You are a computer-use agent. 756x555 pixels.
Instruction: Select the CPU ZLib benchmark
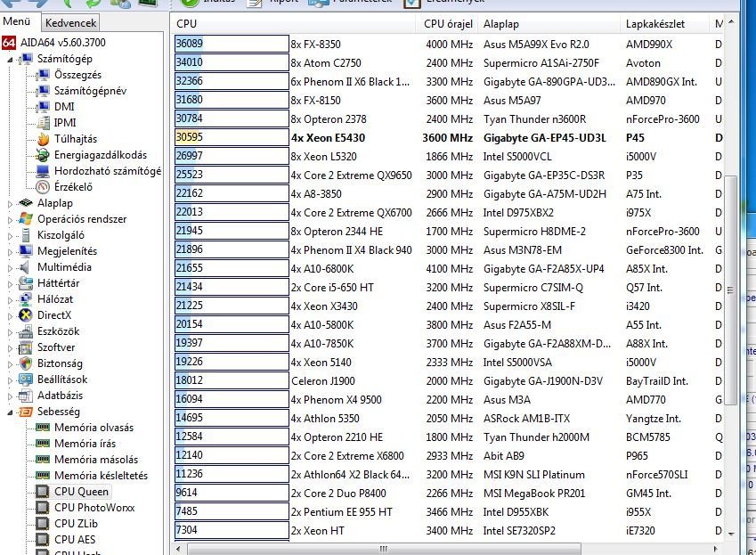coord(76,523)
